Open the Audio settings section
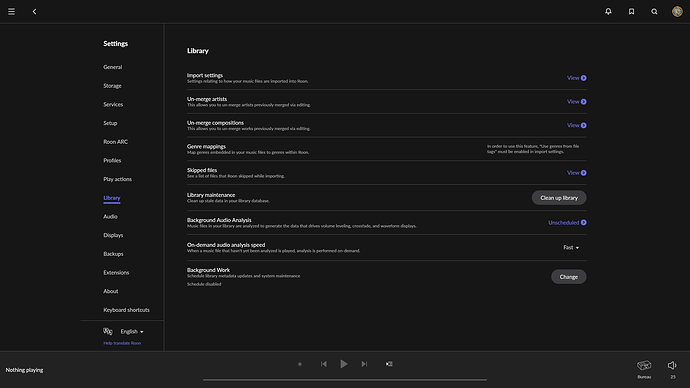 [110, 216]
